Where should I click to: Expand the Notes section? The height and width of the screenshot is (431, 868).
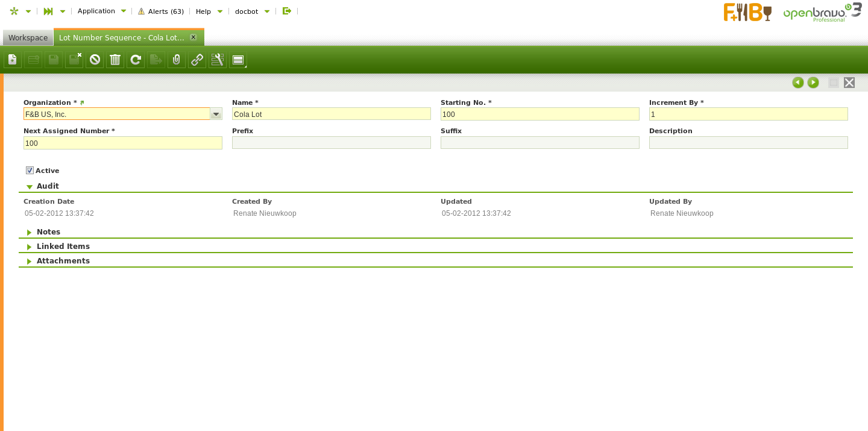[x=48, y=232]
